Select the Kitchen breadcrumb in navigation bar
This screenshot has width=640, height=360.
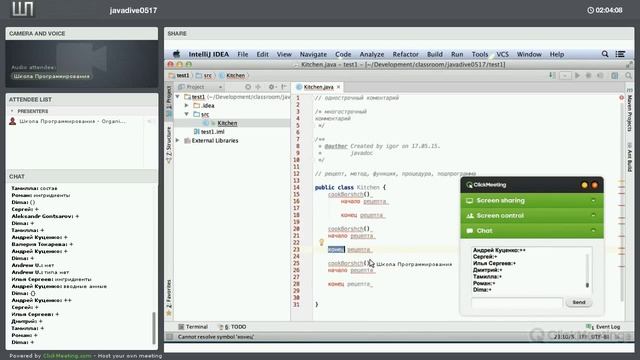232,76
